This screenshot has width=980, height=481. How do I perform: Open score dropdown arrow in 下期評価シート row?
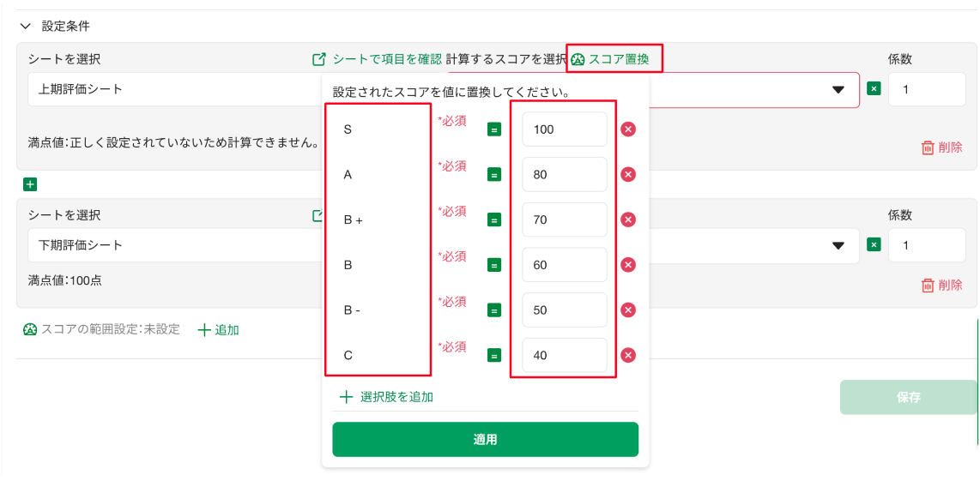click(x=838, y=245)
